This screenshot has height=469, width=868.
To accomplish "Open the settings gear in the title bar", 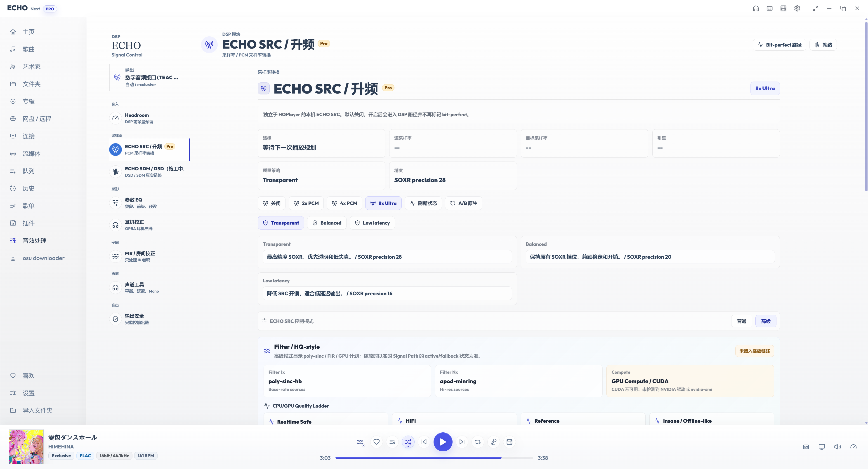I will pos(797,8).
